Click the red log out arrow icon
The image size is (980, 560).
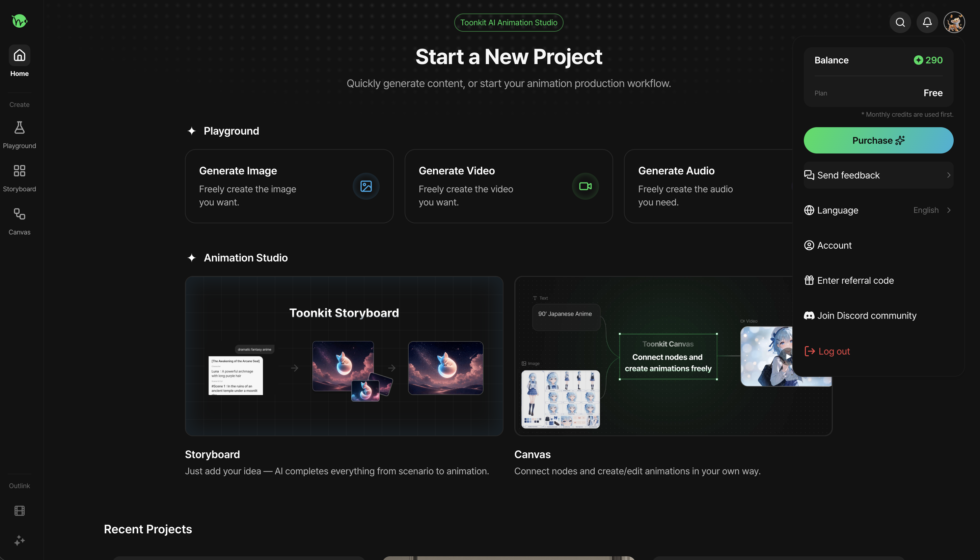click(810, 351)
